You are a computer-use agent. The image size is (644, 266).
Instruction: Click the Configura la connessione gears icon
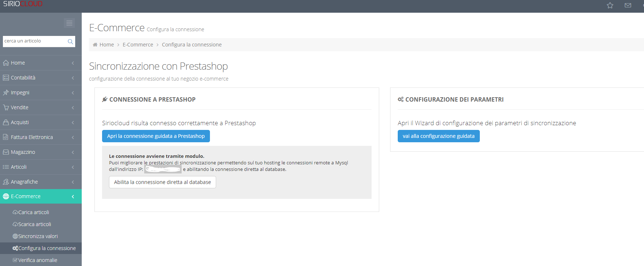coord(15,248)
